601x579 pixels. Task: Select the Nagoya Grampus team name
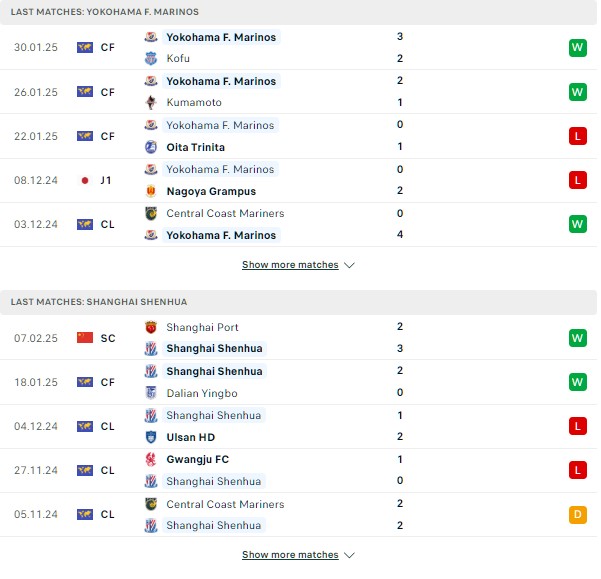click(211, 191)
